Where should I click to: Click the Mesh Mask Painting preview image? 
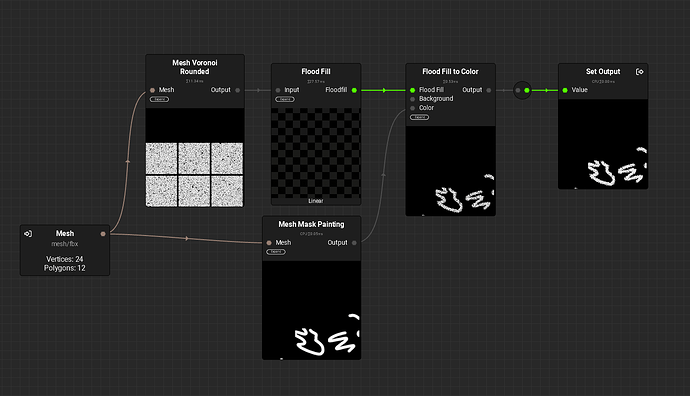(312, 310)
